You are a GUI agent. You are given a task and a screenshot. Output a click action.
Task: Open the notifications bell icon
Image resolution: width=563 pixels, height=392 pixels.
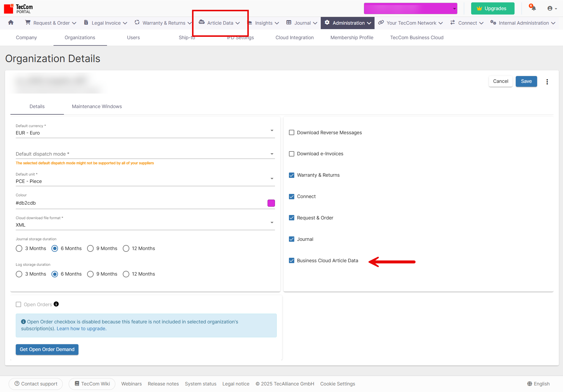[x=533, y=8]
